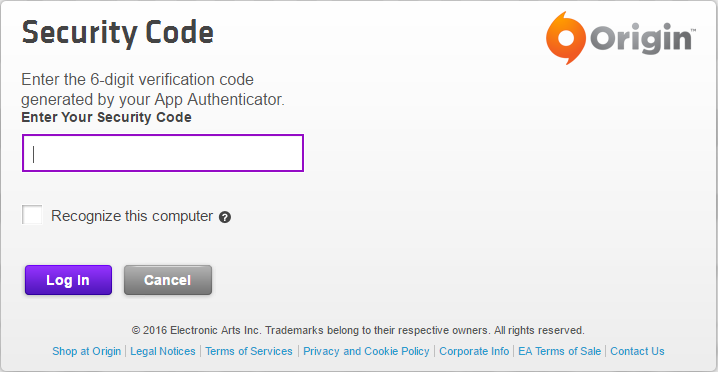This screenshot has width=718, height=372.
Task: Click the Recognize this computer label
Action: tap(132, 216)
